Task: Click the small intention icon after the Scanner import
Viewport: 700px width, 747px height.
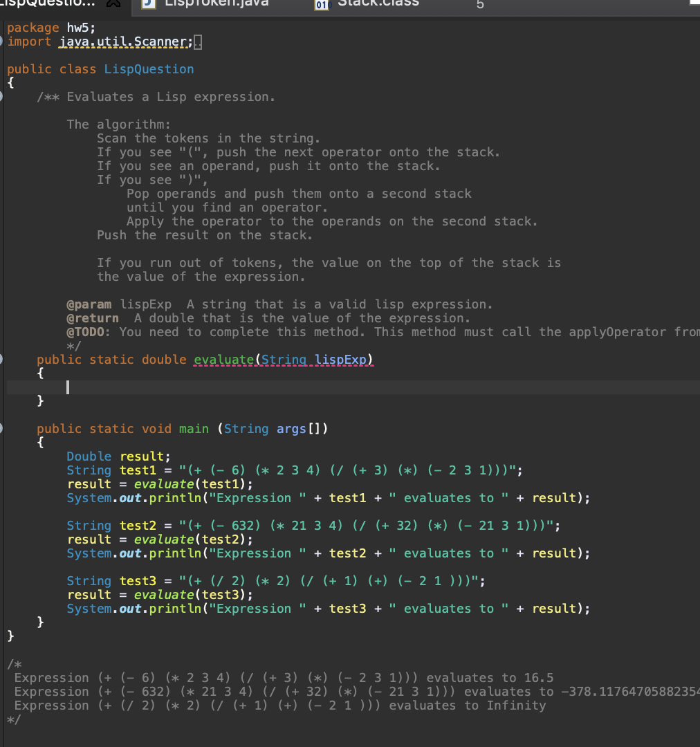Action: tap(199, 41)
